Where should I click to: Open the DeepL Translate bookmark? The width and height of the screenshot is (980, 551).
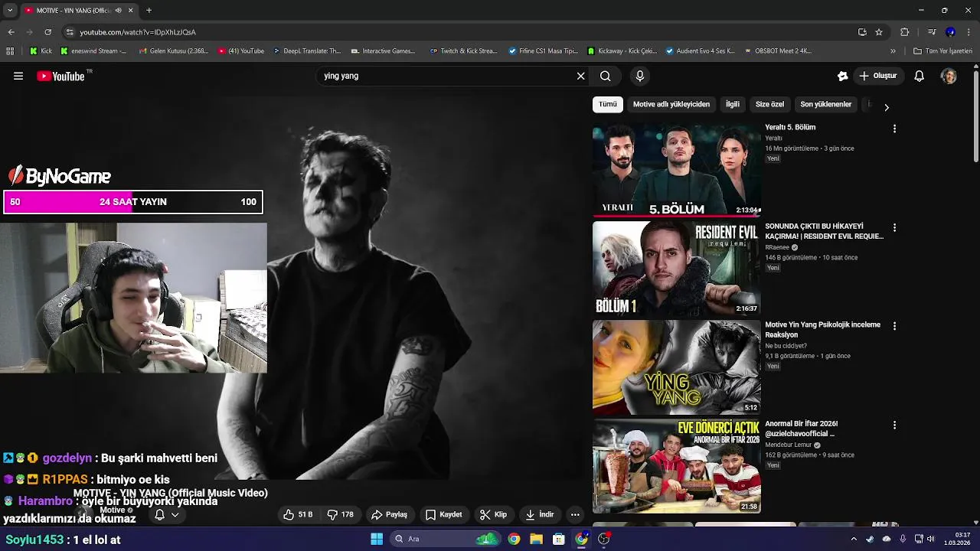tap(306, 51)
